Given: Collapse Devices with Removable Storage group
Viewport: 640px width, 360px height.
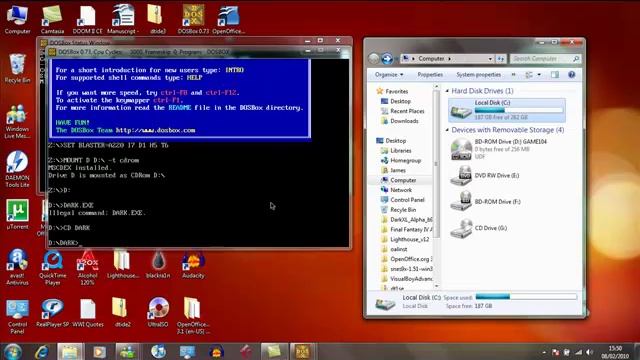Looking at the screenshot, I should 447,130.
